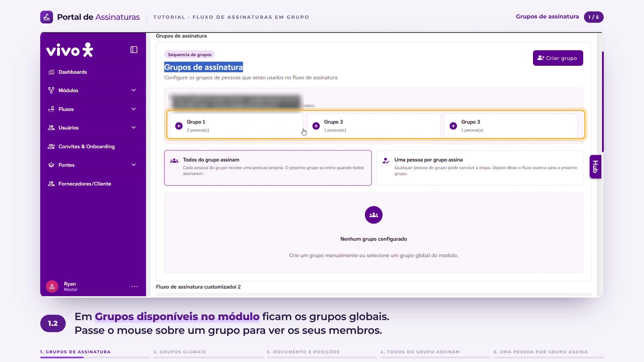The width and height of the screenshot is (644, 362).
Task: Click the Todos do grupo assinam group icon
Action: point(174,161)
